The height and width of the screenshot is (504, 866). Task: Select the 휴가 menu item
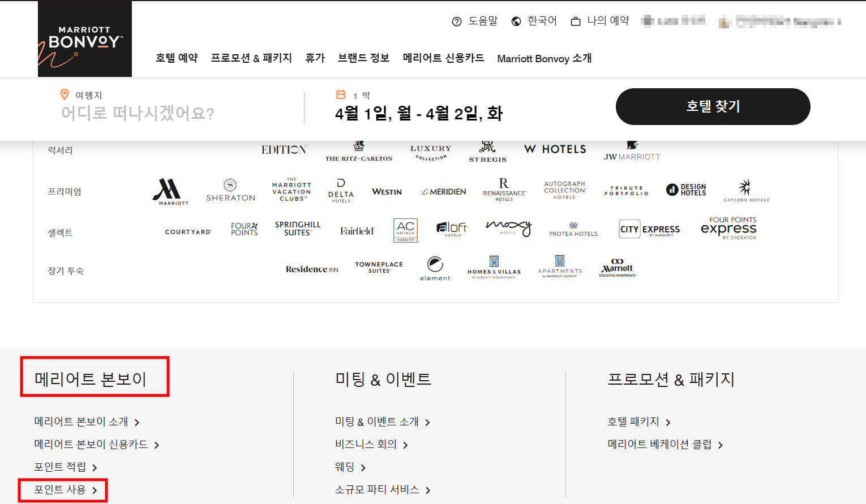315,58
